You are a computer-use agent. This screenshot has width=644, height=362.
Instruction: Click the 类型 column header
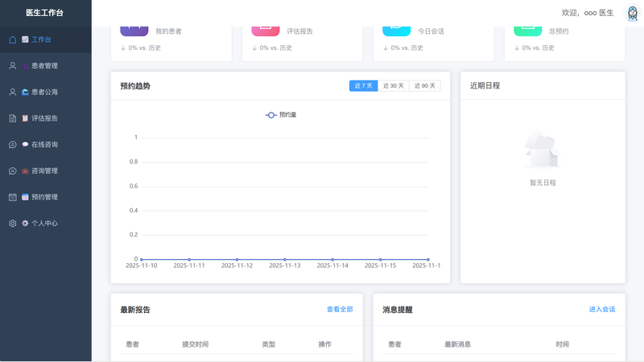click(269, 344)
